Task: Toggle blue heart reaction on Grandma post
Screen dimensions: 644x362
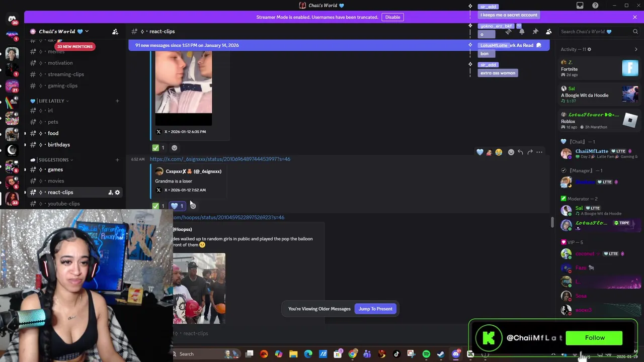Action: tap(177, 206)
